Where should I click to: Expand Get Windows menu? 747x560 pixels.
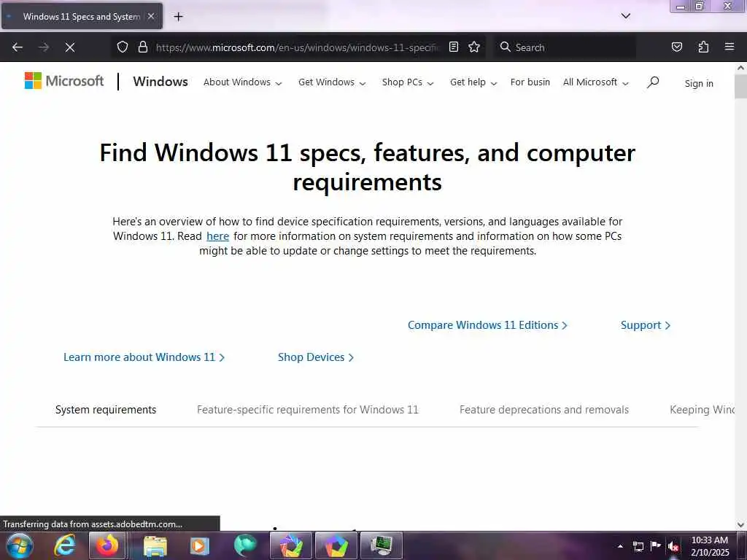coord(332,82)
